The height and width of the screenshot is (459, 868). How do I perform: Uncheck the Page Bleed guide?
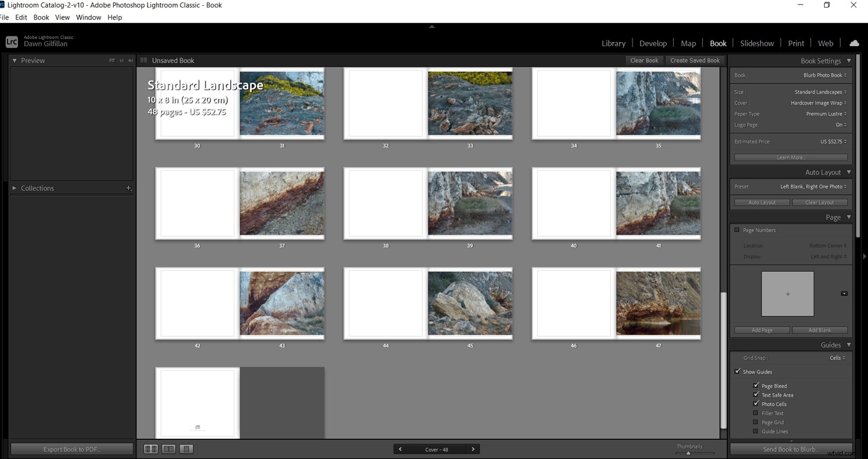click(x=756, y=386)
